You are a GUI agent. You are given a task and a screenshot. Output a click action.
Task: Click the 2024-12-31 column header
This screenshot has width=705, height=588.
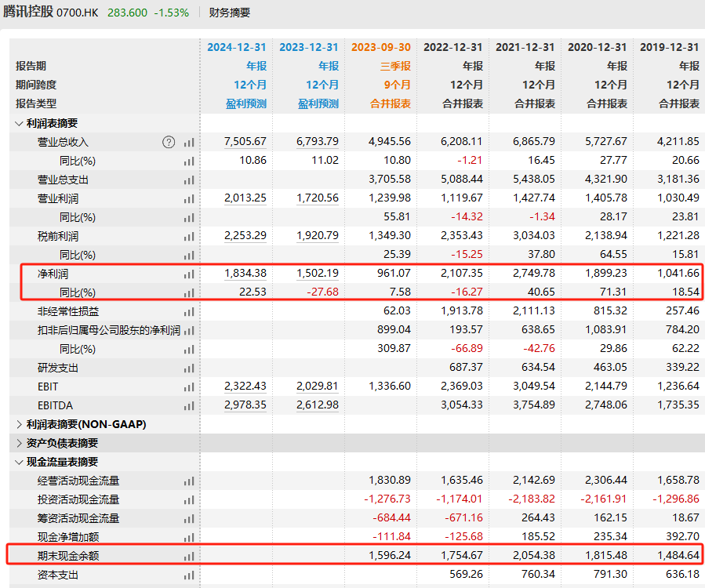point(237,47)
